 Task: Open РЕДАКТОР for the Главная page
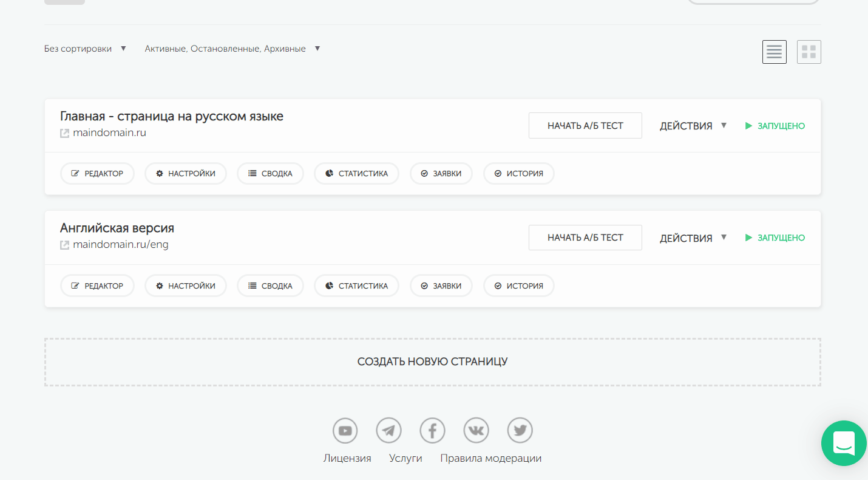(97, 174)
